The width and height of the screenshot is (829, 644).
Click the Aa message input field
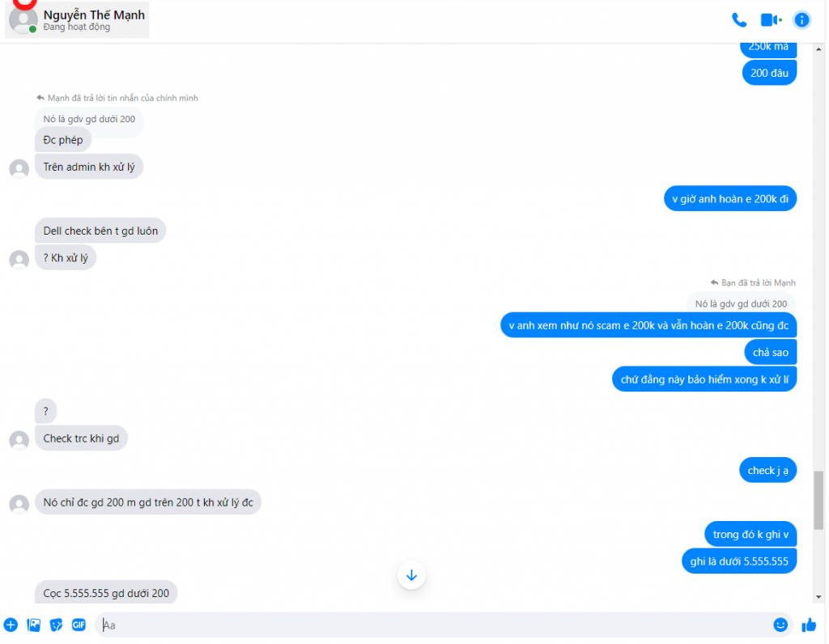(x=434, y=625)
